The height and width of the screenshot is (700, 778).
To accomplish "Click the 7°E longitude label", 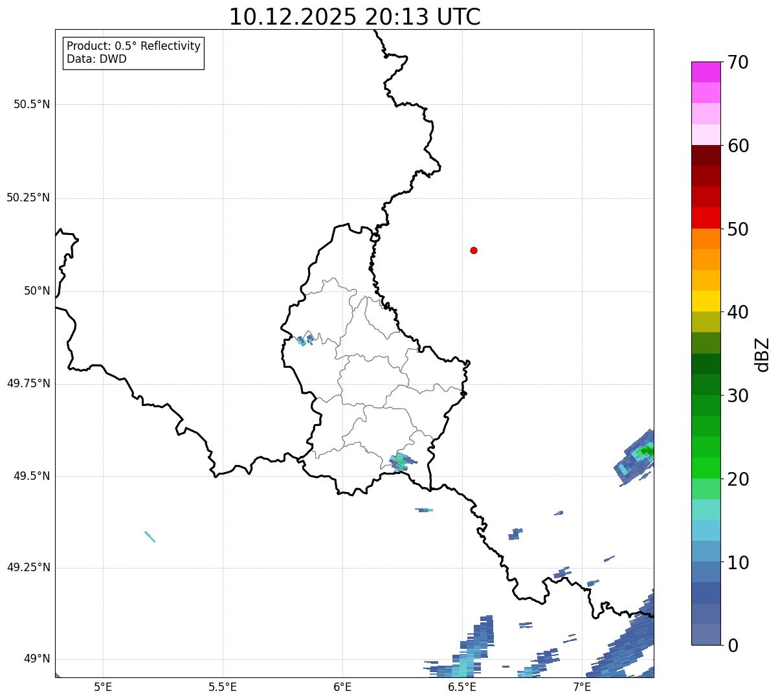I will 582,686.
